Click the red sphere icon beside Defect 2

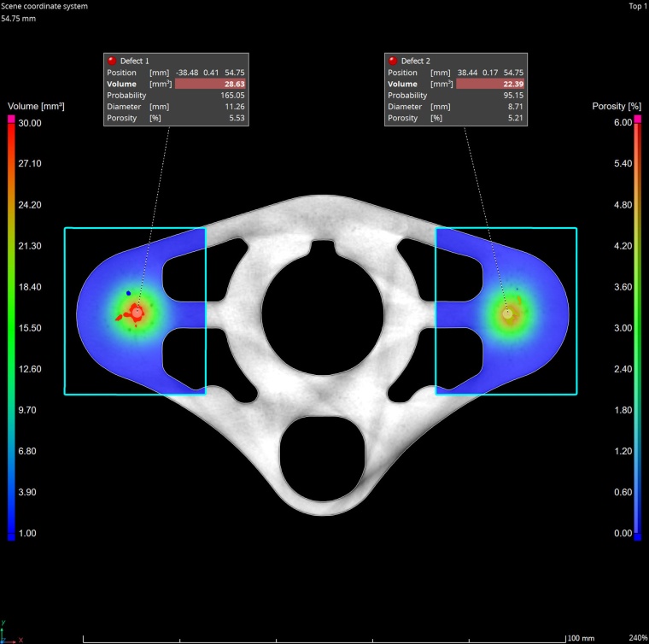[393, 61]
